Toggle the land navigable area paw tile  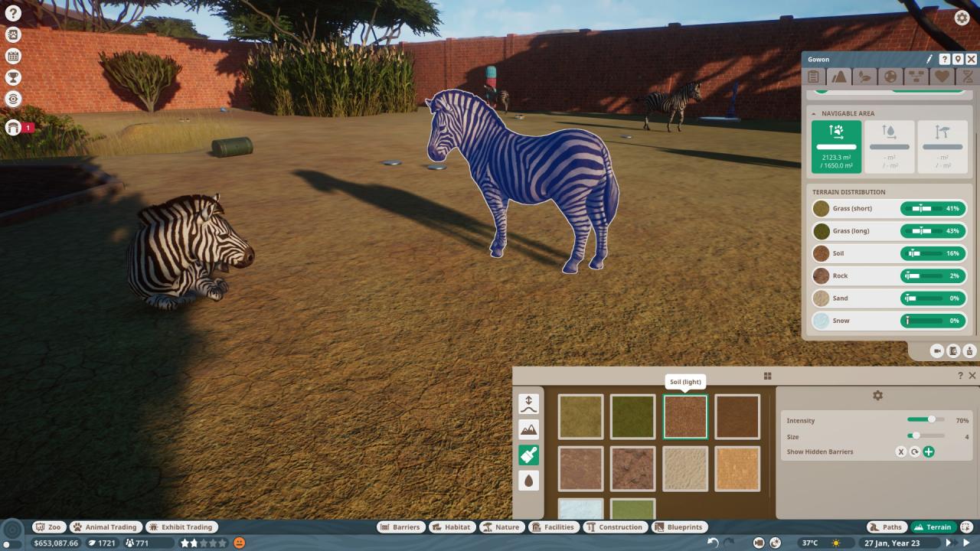point(836,146)
